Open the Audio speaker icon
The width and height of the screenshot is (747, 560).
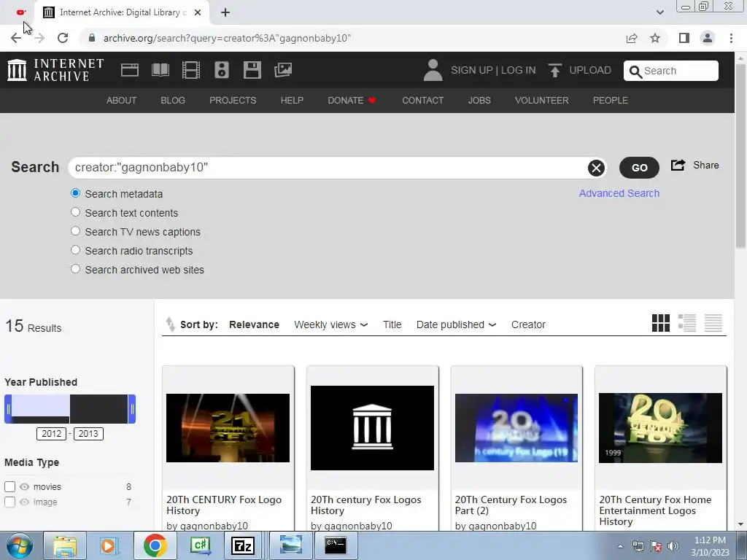click(x=222, y=70)
